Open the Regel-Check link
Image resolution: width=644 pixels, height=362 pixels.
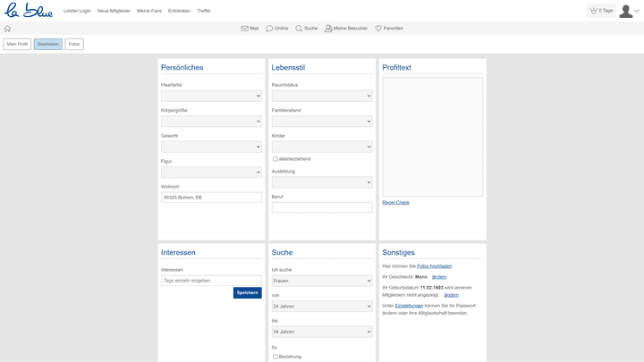click(x=395, y=203)
